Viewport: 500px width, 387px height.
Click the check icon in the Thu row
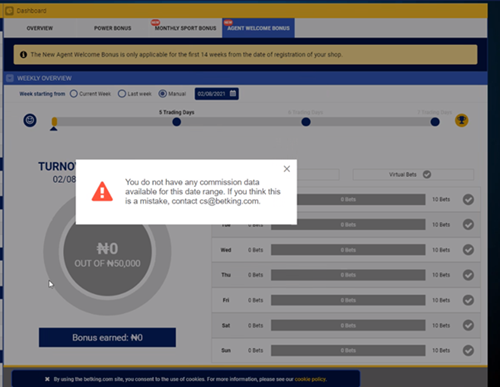coord(468,275)
